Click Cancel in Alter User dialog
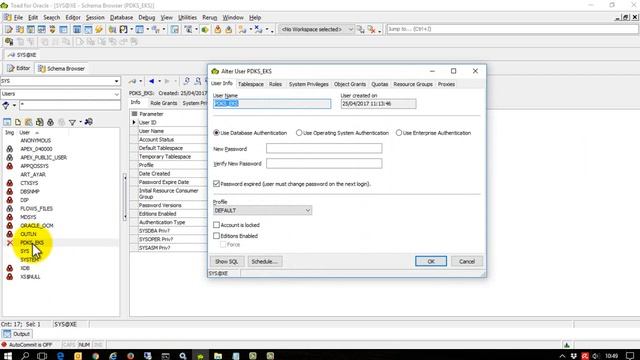640x360 pixels. pos(467,261)
